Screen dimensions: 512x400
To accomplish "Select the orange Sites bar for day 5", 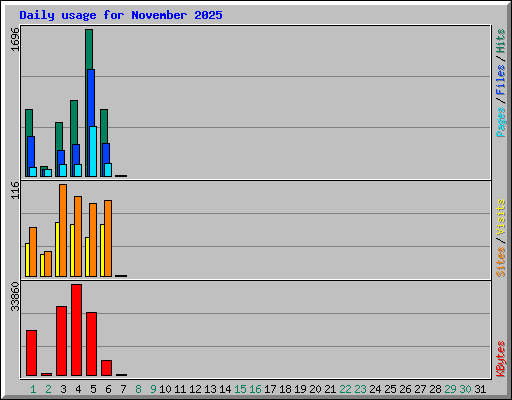I will 93,240.
